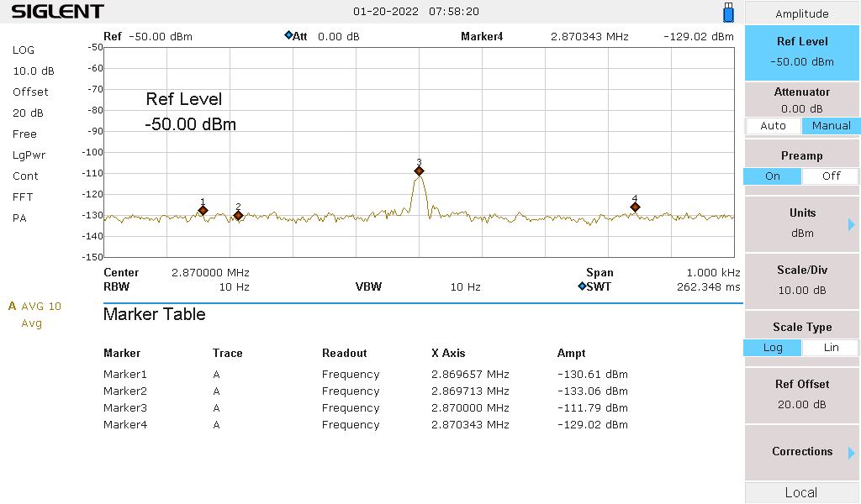The width and height of the screenshot is (861, 504).
Task: Click marker 3 diamond at peak
Action: pos(419,171)
